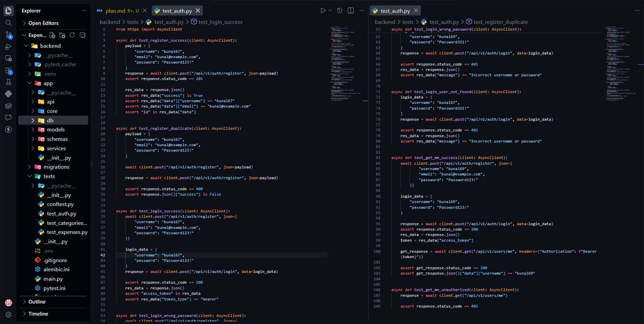Open run options dropdown arrow beside play
644x324 pixels.
pyautogui.click(x=329, y=10)
